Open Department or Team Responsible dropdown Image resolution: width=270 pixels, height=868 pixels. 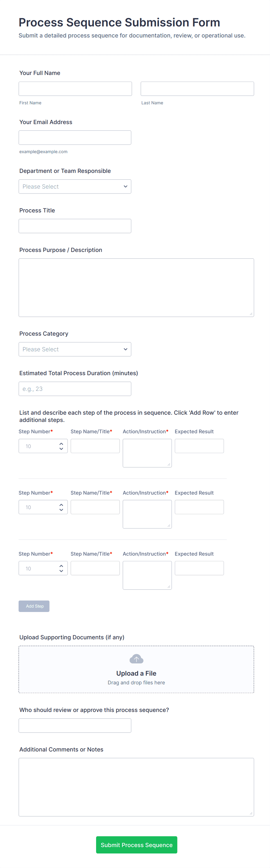tap(75, 186)
